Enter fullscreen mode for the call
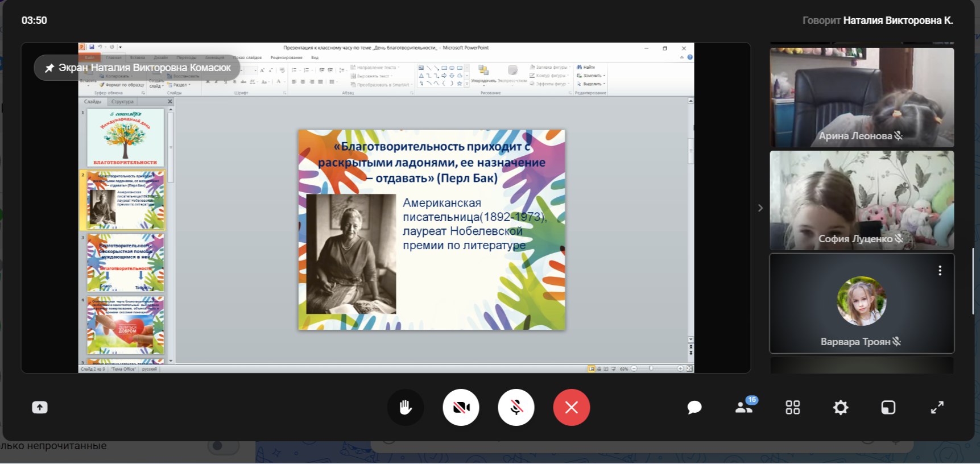Image resolution: width=980 pixels, height=464 pixels. coord(937,407)
